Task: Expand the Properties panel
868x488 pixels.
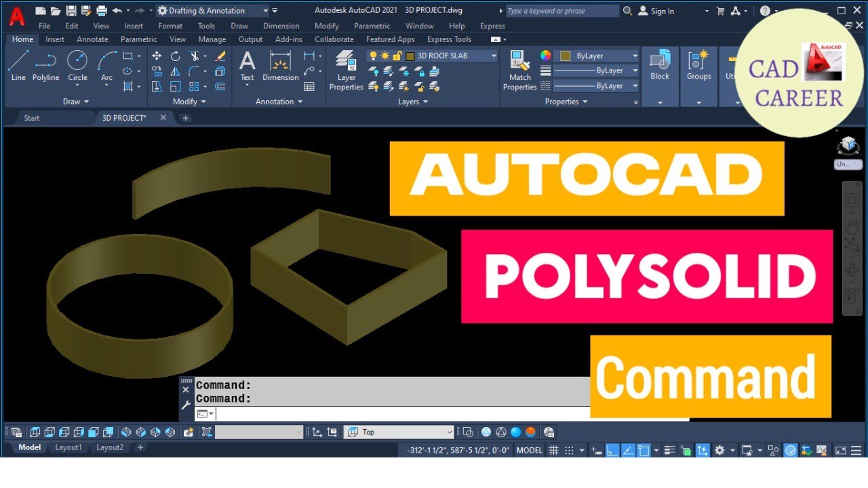Action: pyautogui.click(x=566, y=102)
